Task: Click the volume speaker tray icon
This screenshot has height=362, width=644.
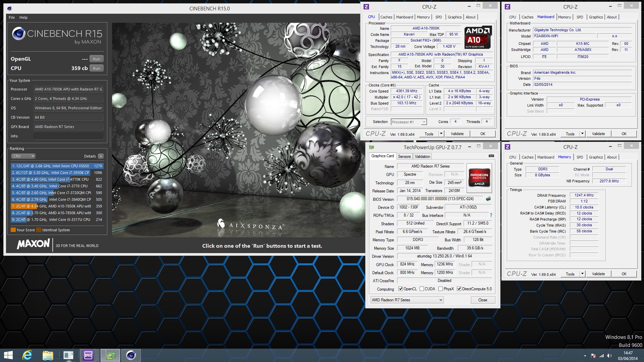Action: pos(609,356)
